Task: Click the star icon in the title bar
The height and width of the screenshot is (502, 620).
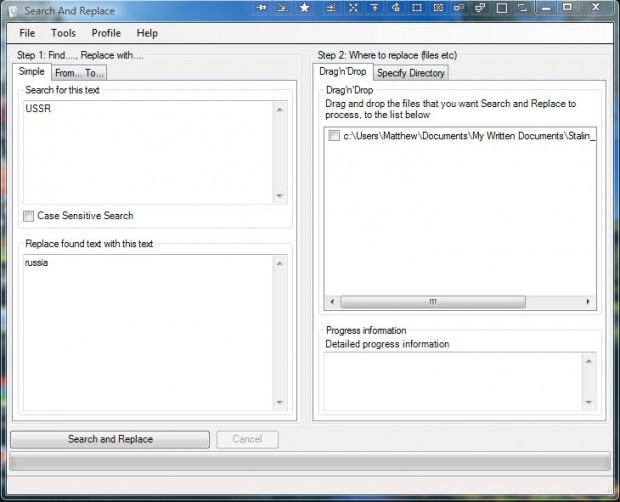Action: (304, 8)
